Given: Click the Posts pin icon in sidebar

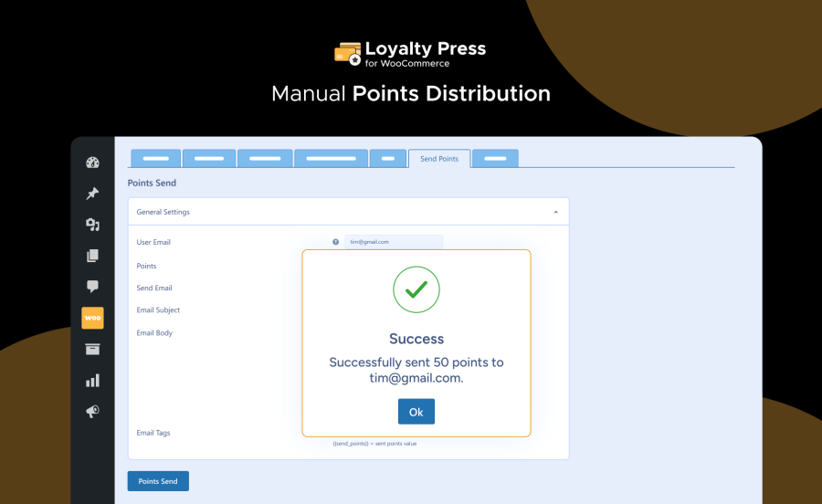Looking at the screenshot, I should (93, 194).
